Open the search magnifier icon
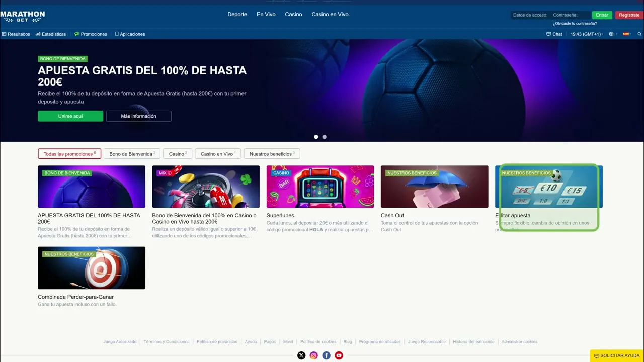The width and height of the screenshot is (644, 362). (x=640, y=34)
